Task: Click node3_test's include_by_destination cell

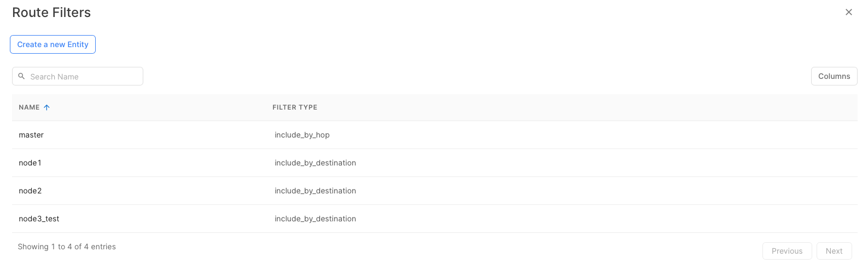Action: coord(315,219)
